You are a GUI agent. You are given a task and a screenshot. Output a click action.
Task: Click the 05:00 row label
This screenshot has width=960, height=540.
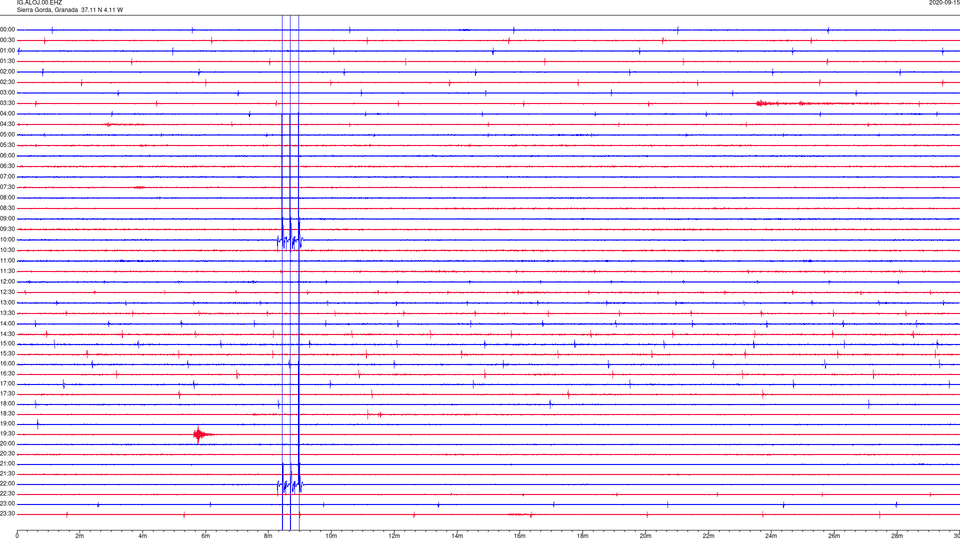coord(8,135)
